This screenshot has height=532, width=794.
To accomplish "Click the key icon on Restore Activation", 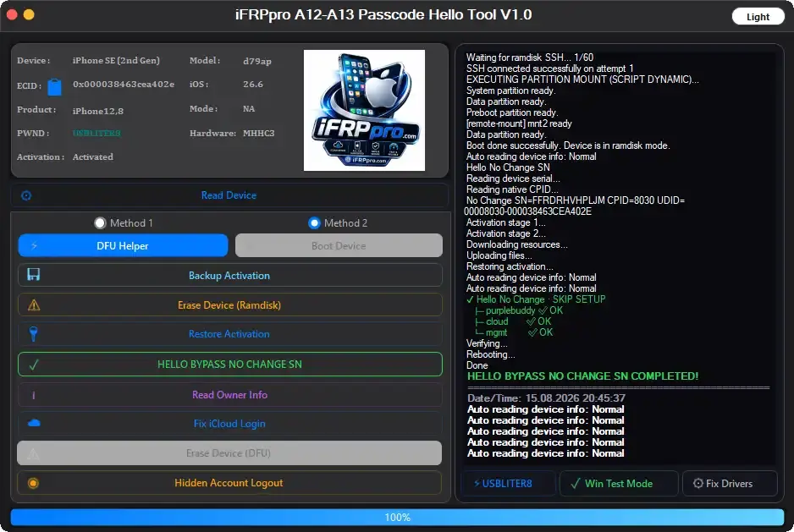I will point(33,334).
